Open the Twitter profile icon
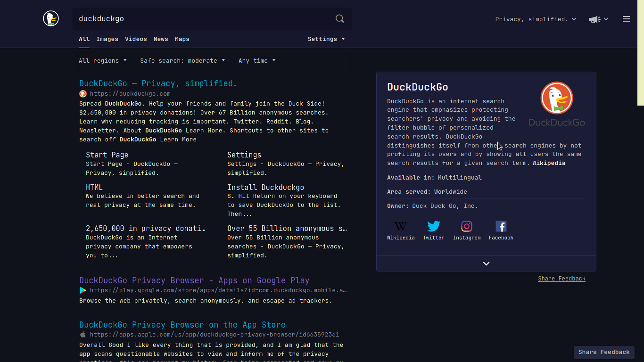This screenshot has height=362, width=644. click(x=434, y=226)
